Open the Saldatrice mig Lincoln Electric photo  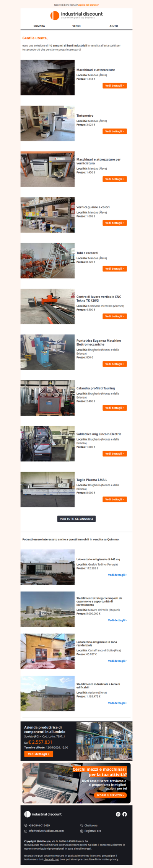(x=47, y=444)
